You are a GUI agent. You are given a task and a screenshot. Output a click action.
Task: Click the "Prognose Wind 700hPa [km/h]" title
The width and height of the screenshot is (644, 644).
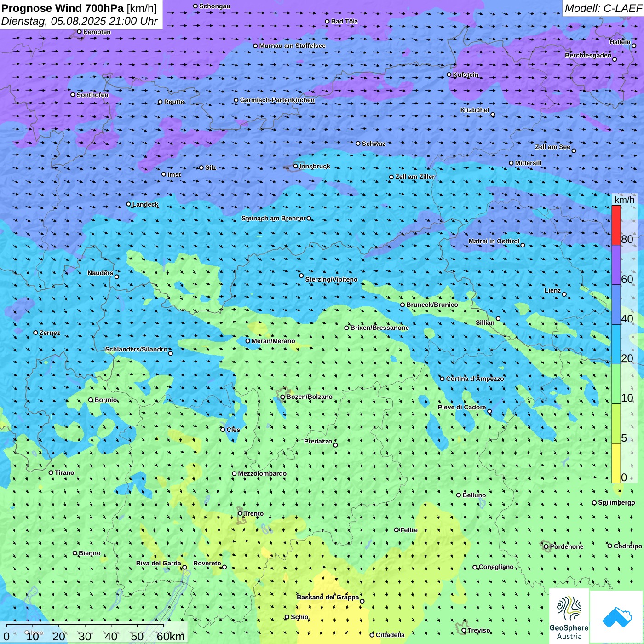click(x=79, y=8)
